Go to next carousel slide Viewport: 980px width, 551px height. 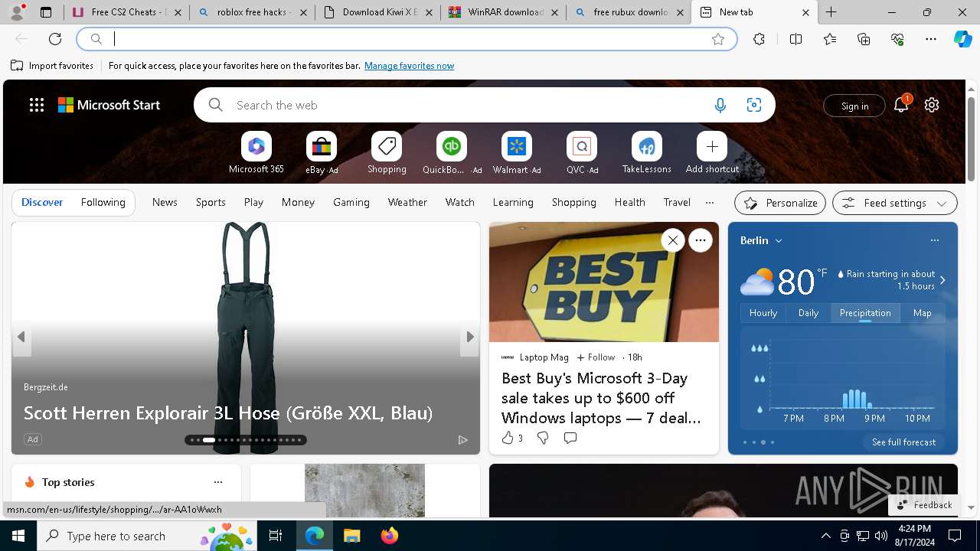(x=470, y=337)
